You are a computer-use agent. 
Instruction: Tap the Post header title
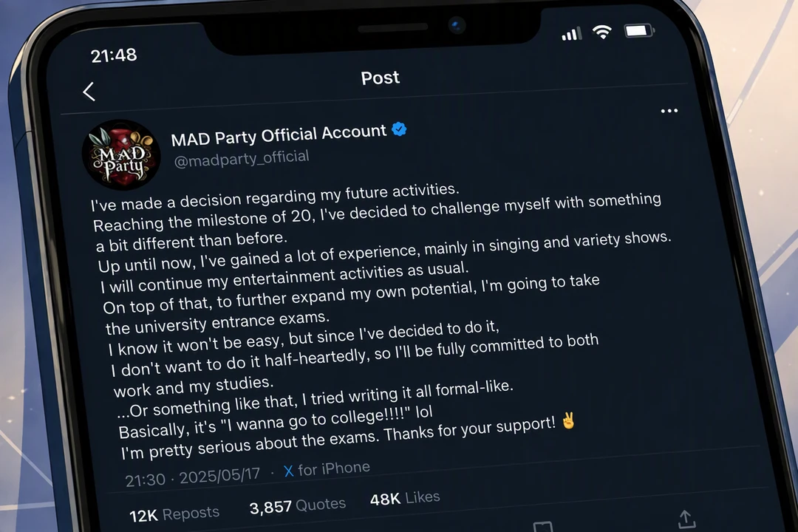coord(381,78)
